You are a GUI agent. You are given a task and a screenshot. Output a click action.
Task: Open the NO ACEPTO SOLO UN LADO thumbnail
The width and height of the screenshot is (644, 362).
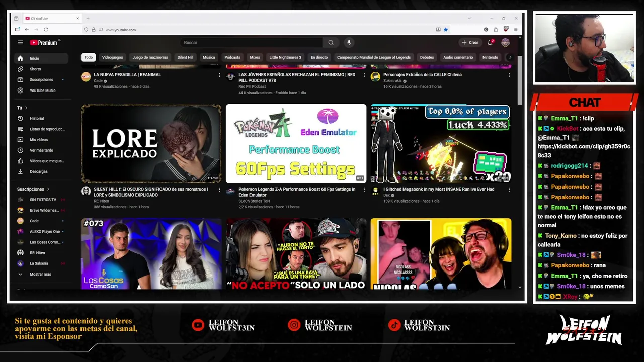click(296, 253)
